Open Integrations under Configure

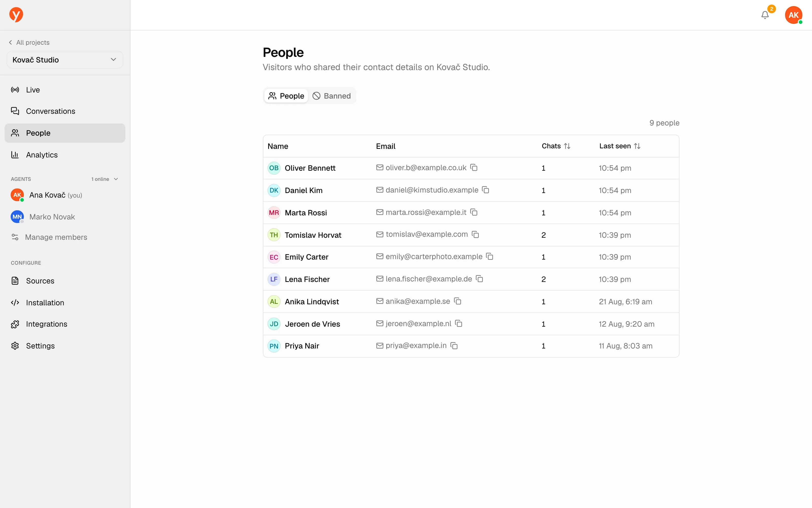[65, 324]
